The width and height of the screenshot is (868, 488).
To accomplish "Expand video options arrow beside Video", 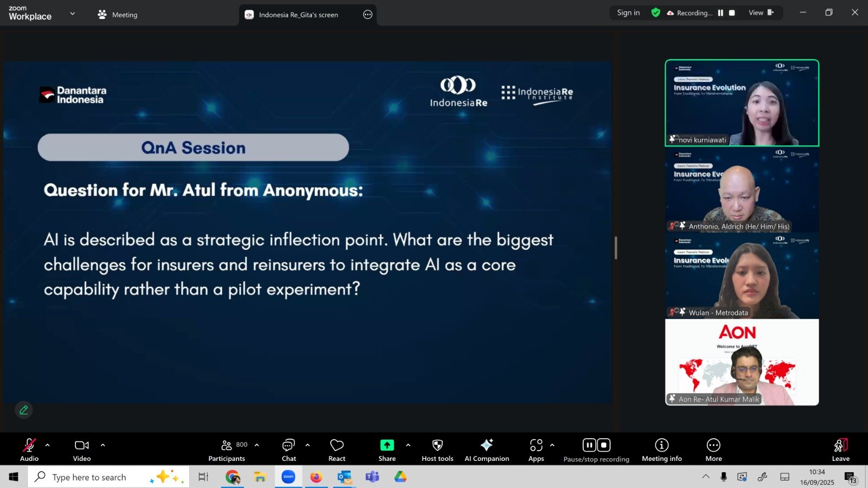I will (103, 445).
